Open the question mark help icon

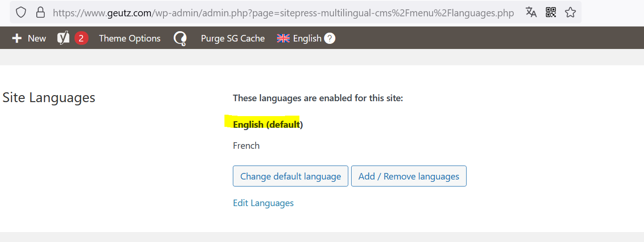330,38
